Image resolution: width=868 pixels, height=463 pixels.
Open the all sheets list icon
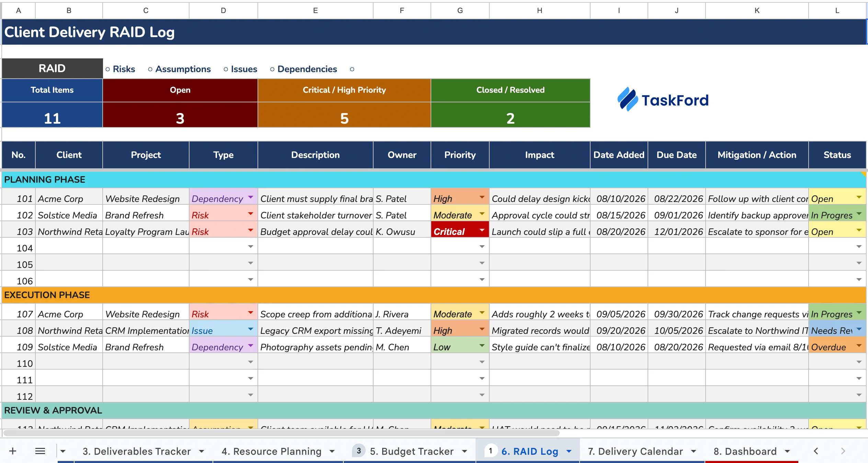point(40,451)
